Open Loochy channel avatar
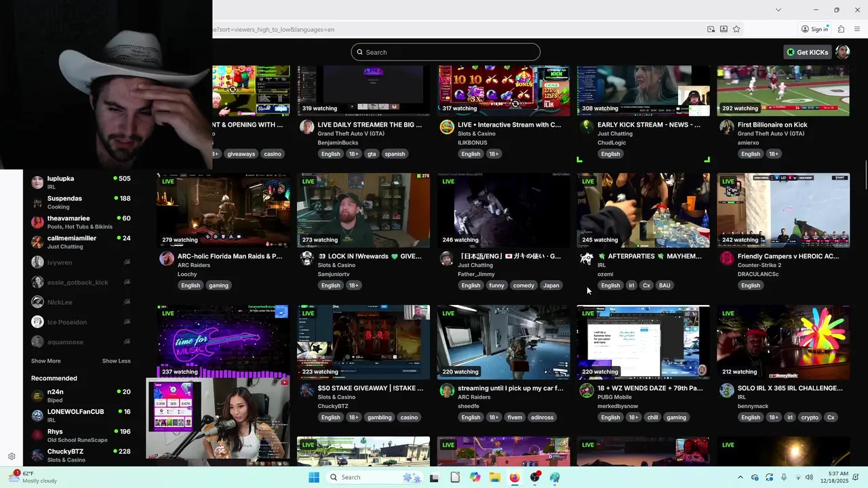Image resolution: width=868 pixels, height=488 pixels. (166, 258)
